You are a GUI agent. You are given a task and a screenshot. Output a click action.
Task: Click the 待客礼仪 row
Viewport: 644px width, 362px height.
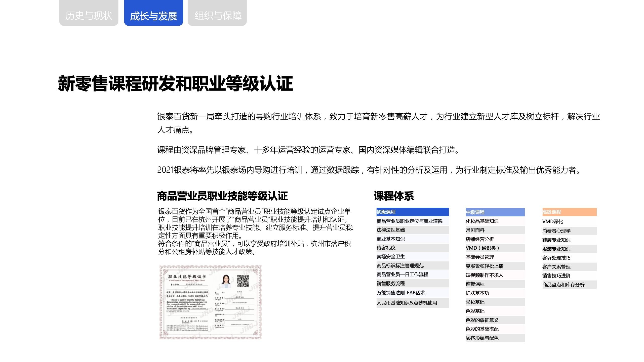click(413, 248)
